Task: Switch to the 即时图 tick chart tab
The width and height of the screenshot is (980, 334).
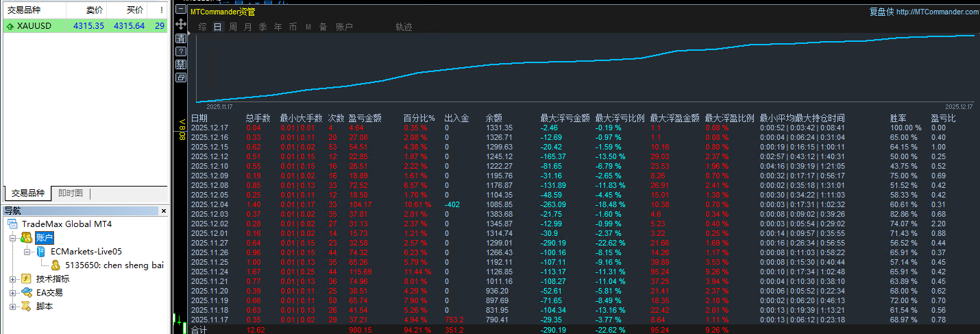Action: tap(71, 193)
